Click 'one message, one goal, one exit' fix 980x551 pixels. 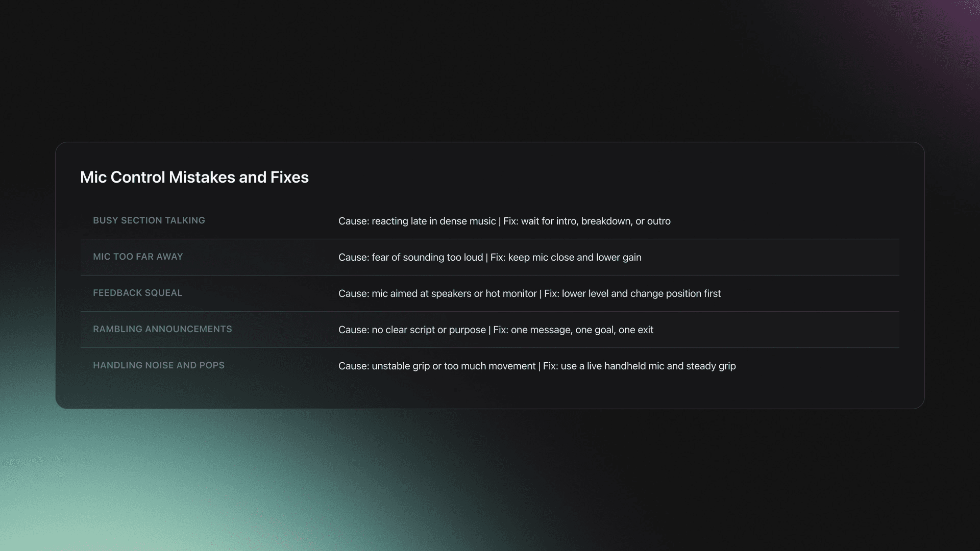coord(582,330)
